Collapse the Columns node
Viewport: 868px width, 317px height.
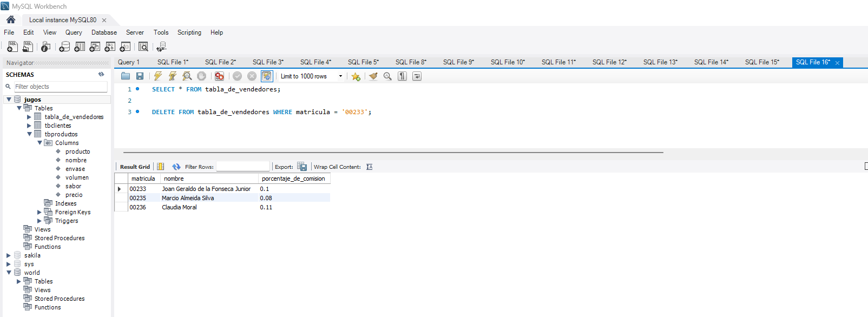(x=40, y=143)
